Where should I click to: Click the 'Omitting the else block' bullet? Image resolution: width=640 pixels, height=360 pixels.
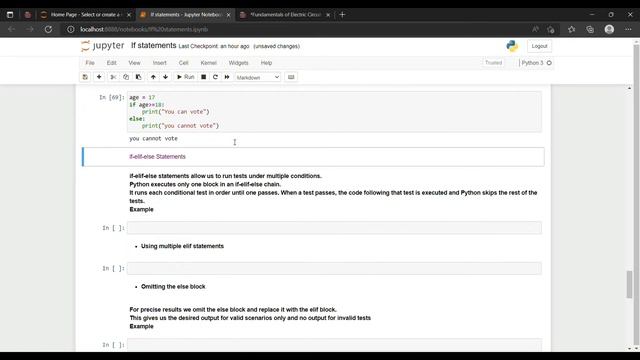point(173,287)
